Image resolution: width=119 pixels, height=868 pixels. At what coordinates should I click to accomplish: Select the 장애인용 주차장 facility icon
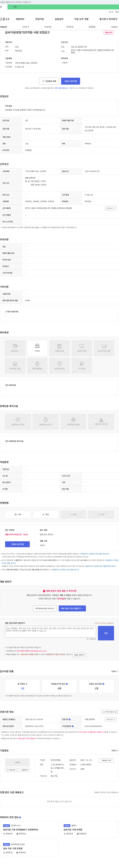[18, 421]
